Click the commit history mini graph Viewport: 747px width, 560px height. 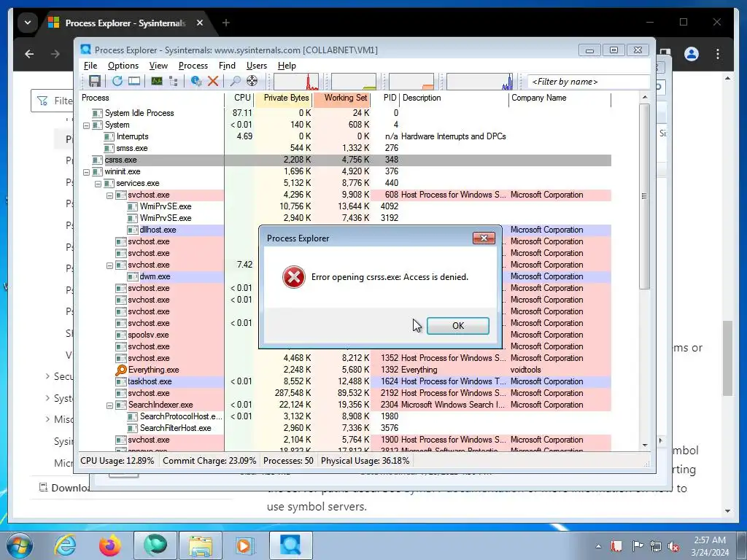[354, 82]
